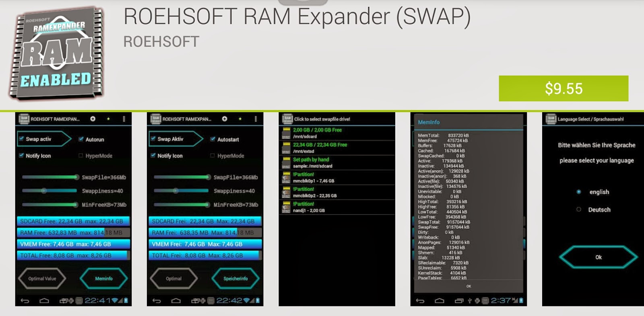Tap the back arrow beside the 22:42 clock
This screenshot has width=644, height=316.
click(x=157, y=300)
